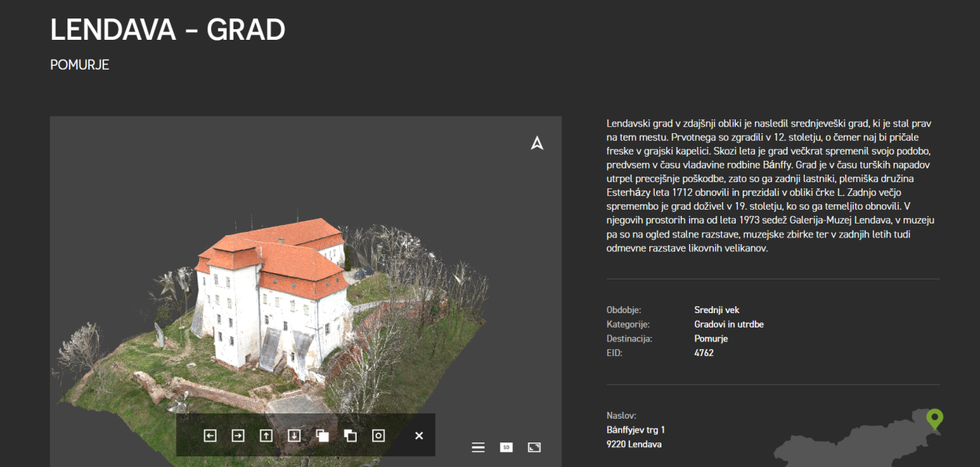
Task: Click the north compass arrow icon
Action: pyautogui.click(x=537, y=143)
